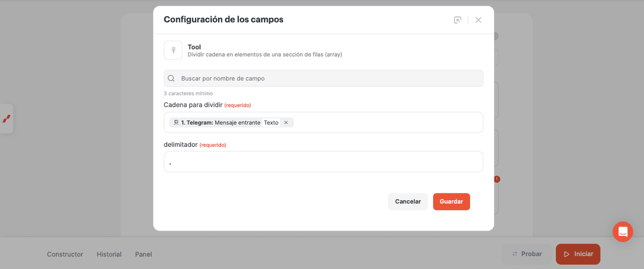Focus the Buscar por nombre de campo field
Image resolution: width=644 pixels, height=269 pixels.
(x=324, y=78)
